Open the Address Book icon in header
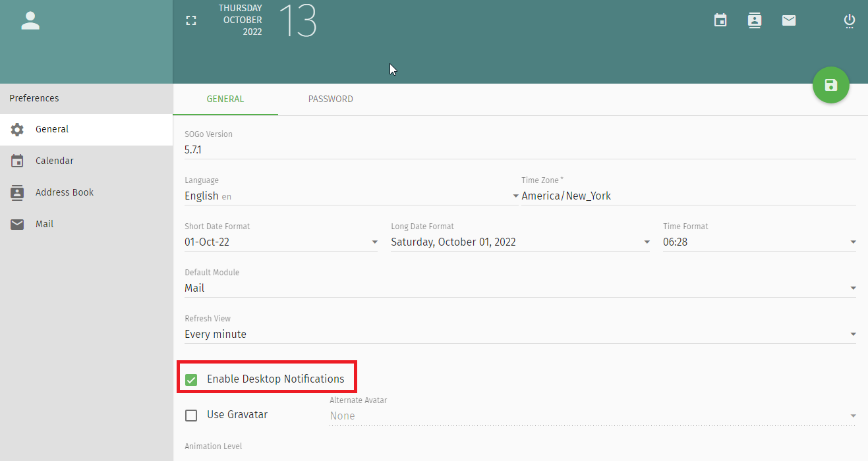 point(755,20)
